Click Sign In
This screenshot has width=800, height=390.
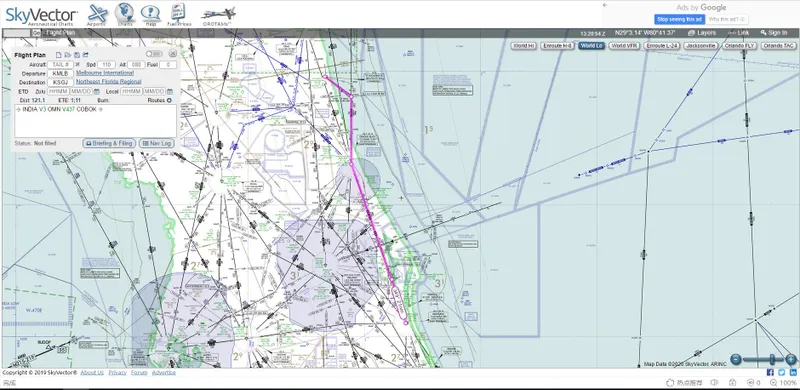774,33
